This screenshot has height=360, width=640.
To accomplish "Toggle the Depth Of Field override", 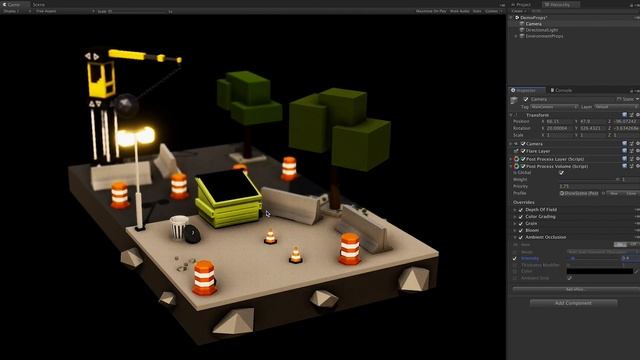I will (x=521, y=210).
